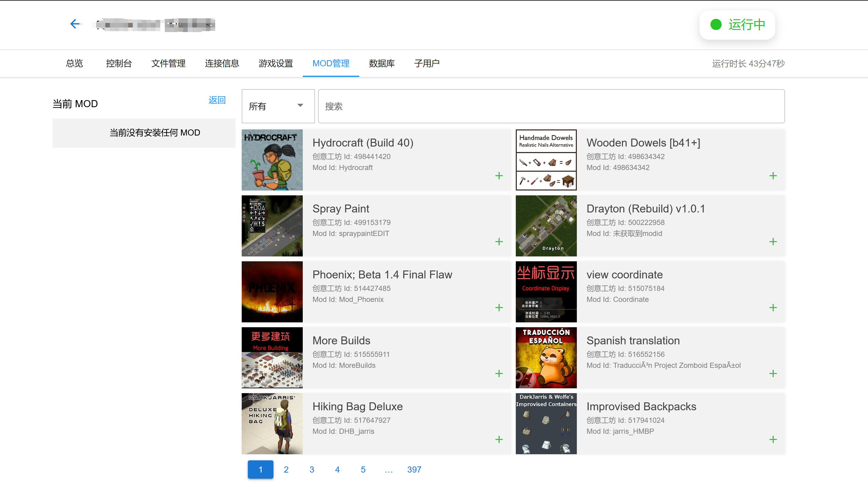Go to page 3 of mods
The width and height of the screenshot is (868, 493).
pyautogui.click(x=312, y=469)
